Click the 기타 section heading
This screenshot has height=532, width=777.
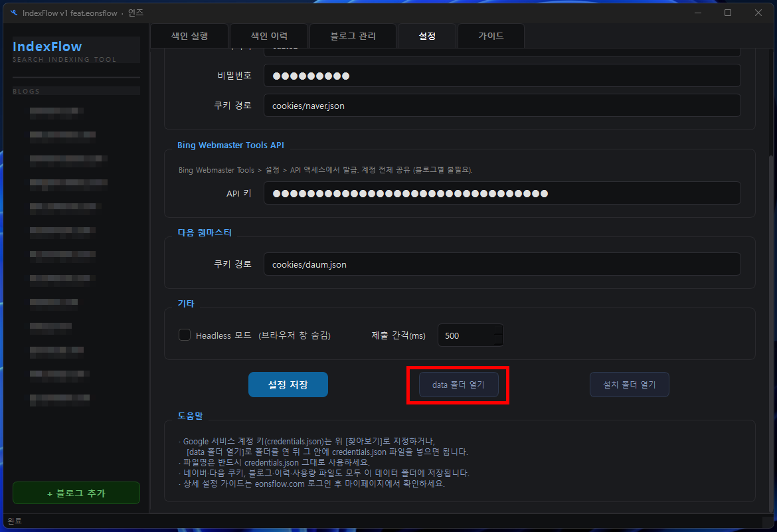point(186,304)
